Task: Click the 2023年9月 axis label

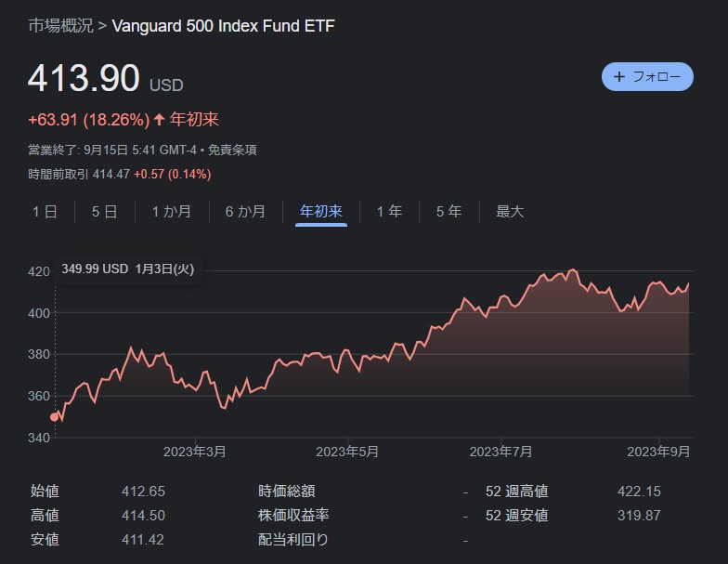Action: click(658, 452)
